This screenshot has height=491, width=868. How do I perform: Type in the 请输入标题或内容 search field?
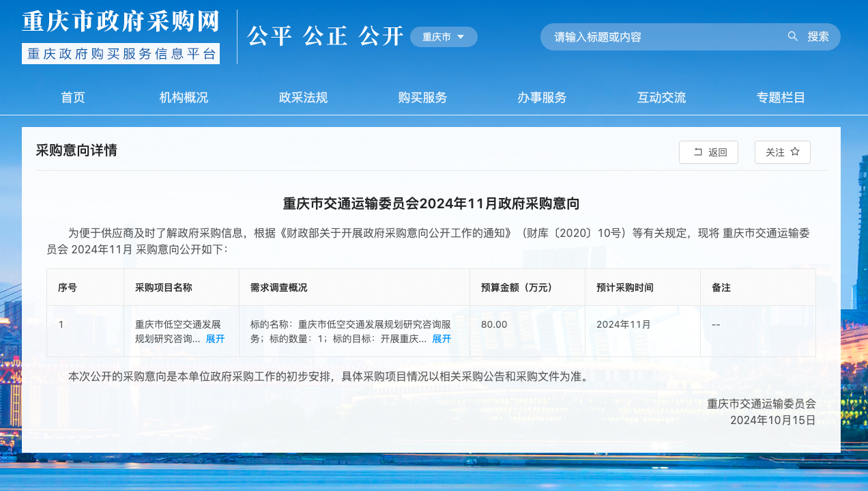662,37
